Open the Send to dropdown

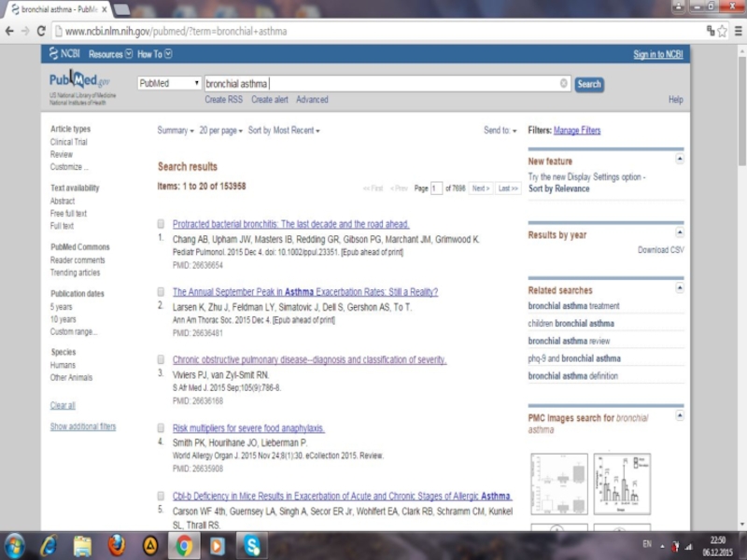click(x=500, y=130)
